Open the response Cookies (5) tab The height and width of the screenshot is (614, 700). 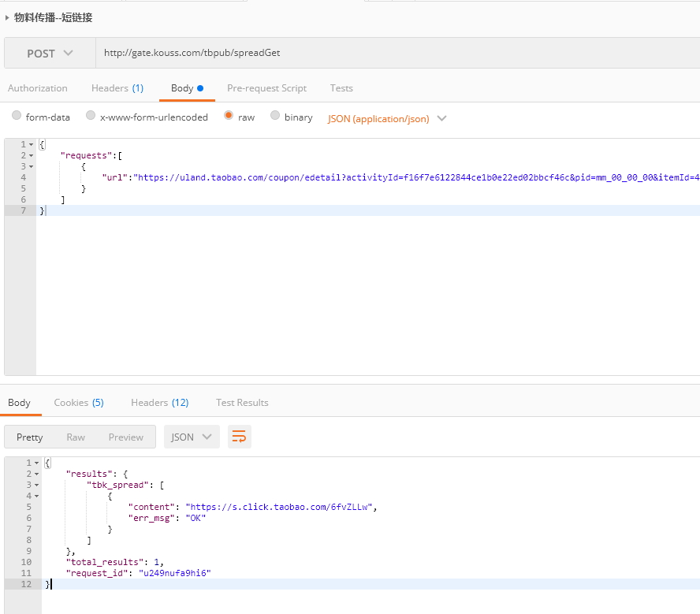pos(78,403)
